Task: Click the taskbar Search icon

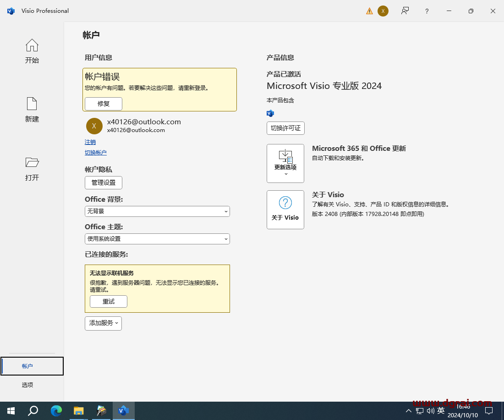Action: [33, 410]
